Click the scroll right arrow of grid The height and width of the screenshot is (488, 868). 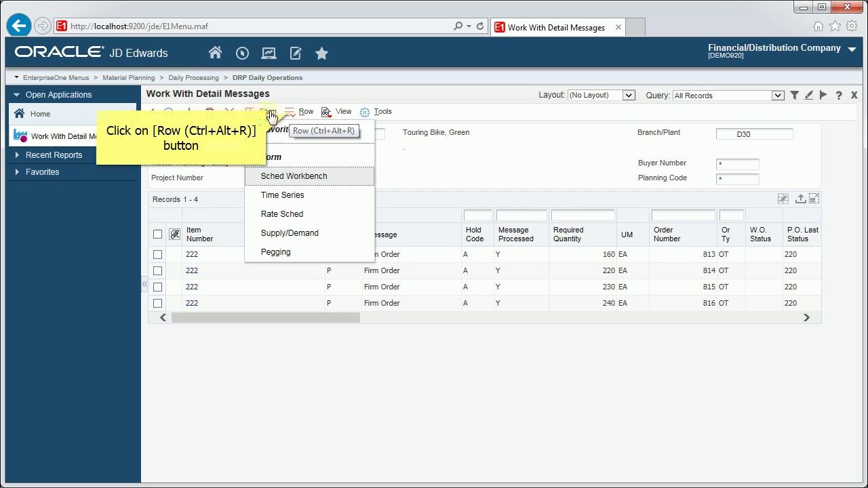click(x=806, y=318)
